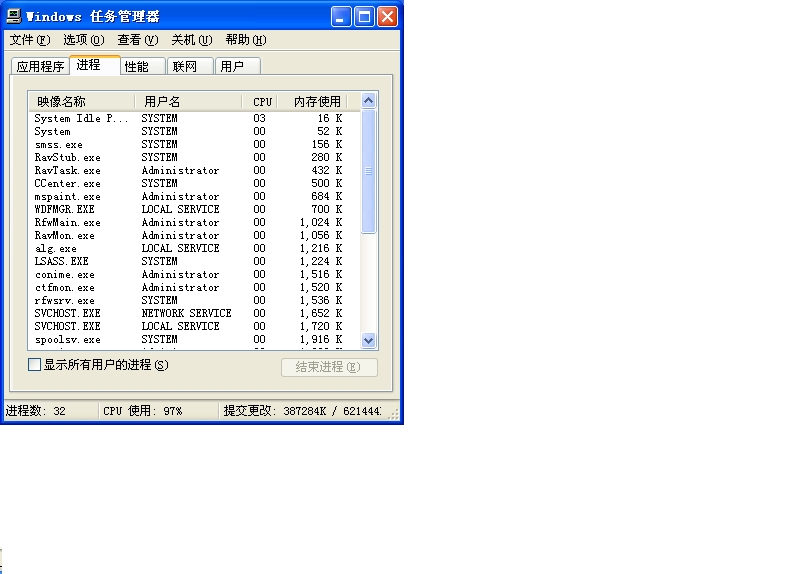Open the 关机(U) menu

coord(192,40)
